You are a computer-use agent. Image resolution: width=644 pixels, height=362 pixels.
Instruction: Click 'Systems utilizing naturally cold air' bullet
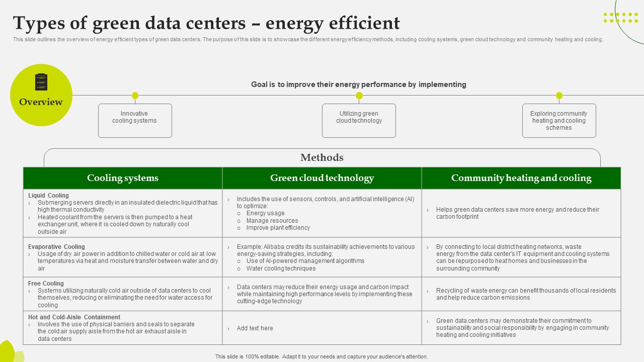(125, 298)
